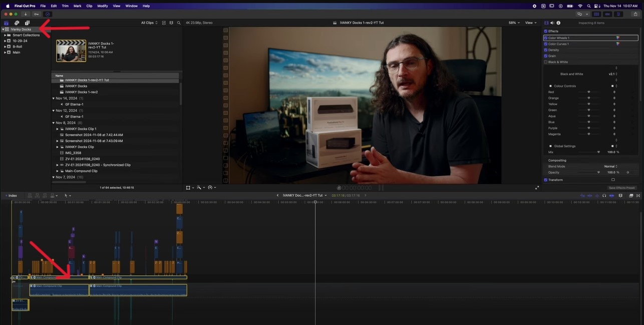
Task: Collapse the Nov 8, 2024 group
Action: [x=54, y=123]
